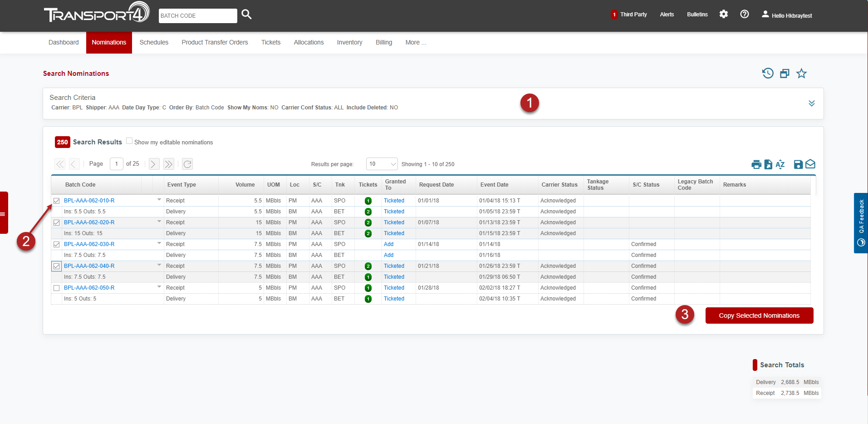Open the Schedules tab
This screenshot has width=868, height=424.
point(154,42)
